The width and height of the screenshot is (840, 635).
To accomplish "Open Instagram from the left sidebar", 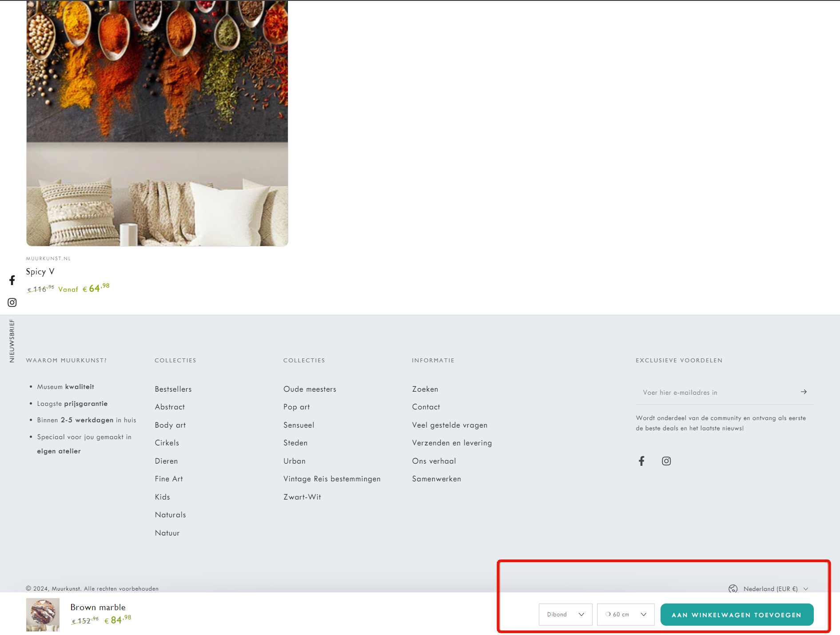I will [12, 302].
